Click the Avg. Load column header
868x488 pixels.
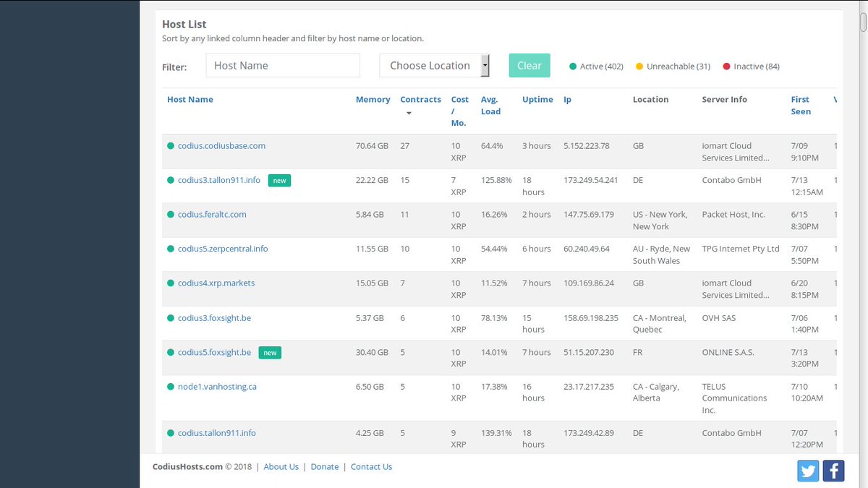[491, 105]
